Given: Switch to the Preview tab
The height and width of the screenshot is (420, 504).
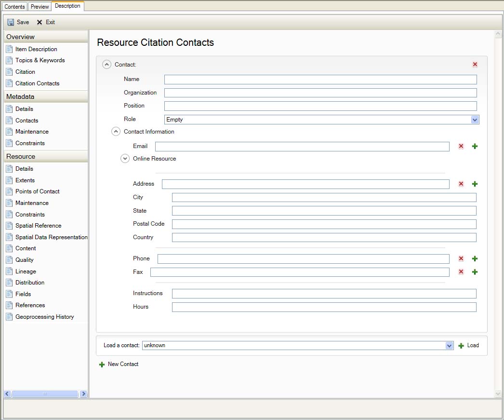Looking at the screenshot, I should [40, 7].
